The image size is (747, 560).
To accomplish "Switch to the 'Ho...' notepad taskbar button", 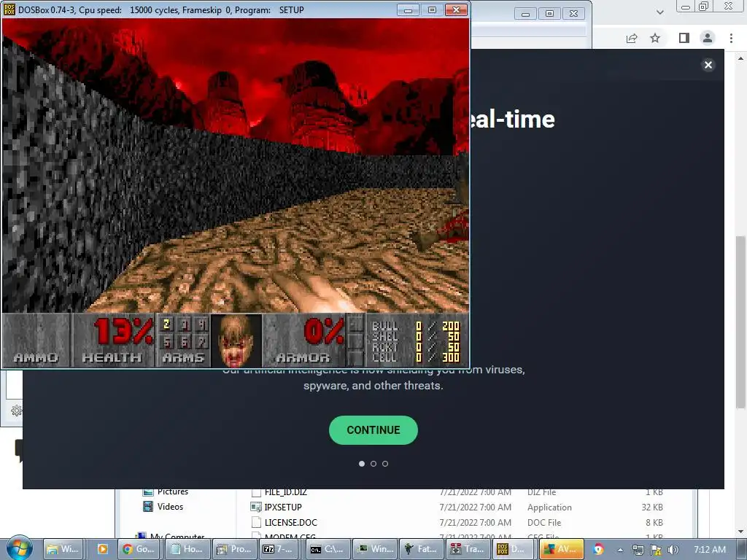I will [186, 549].
